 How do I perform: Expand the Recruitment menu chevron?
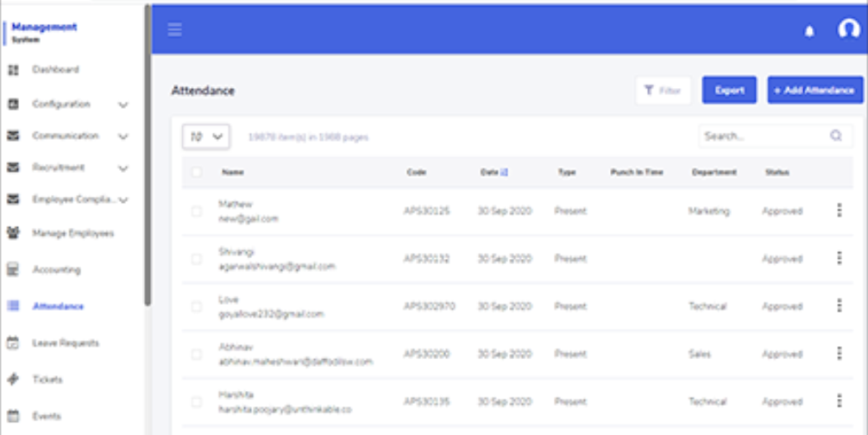tap(123, 168)
